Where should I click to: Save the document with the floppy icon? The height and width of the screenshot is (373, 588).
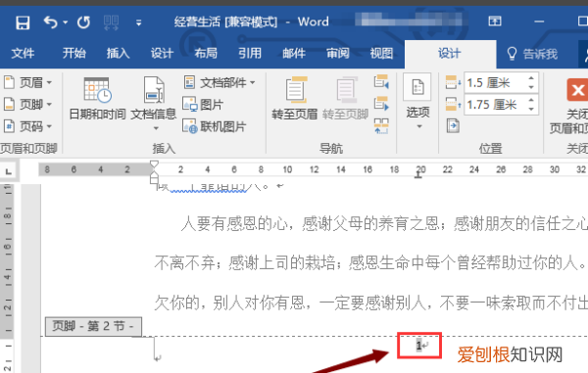point(23,23)
